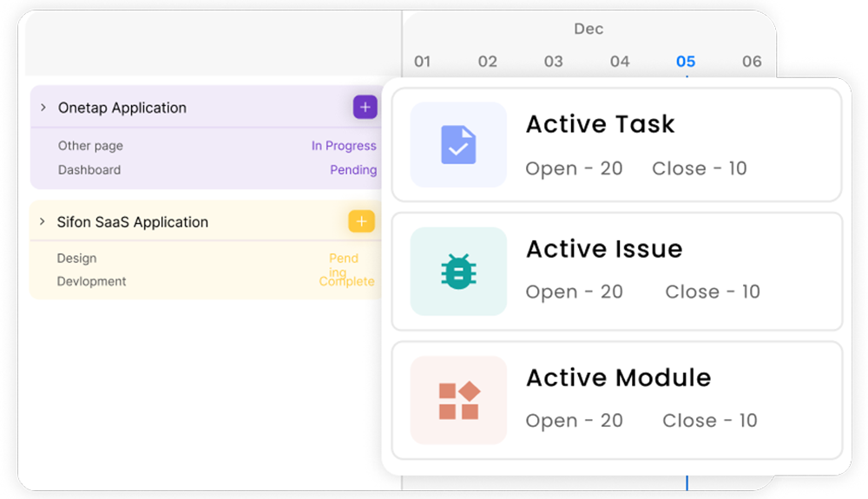
Task: Open the Active Task card title
Action: (600, 124)
